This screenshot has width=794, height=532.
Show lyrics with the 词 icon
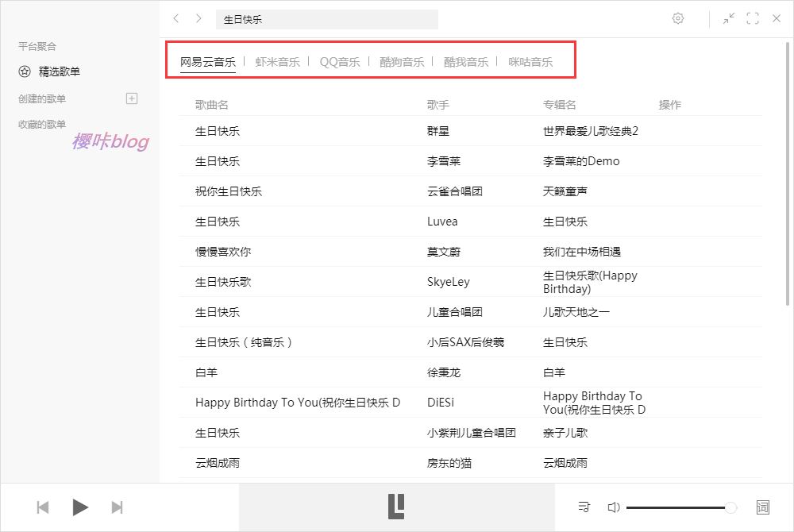(762, 507)
